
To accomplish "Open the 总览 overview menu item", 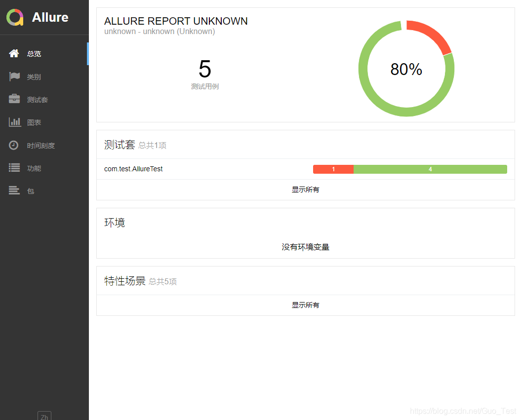I will [44, 54].
